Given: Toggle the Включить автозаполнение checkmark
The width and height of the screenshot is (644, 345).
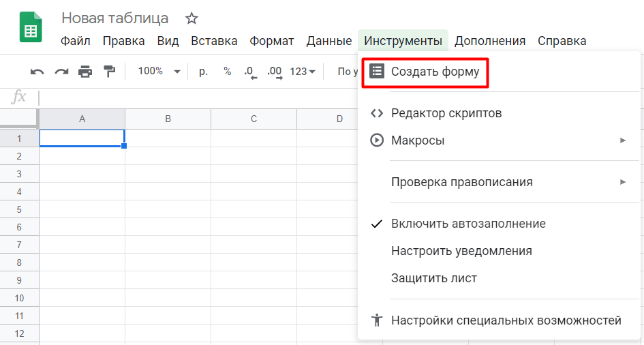Looking at the screenshot, I should tap(377, 224).
